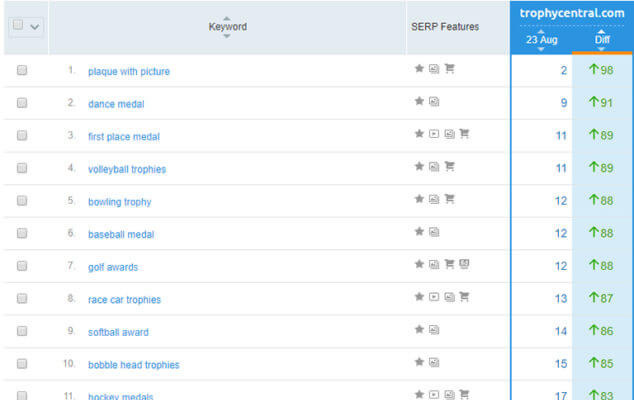
Task: Click star icon in baseball medal row
Action: coord(419,231)
